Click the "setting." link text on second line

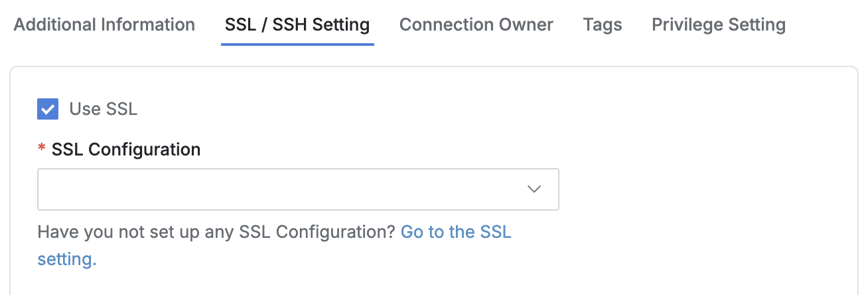[x=67, y=259]
